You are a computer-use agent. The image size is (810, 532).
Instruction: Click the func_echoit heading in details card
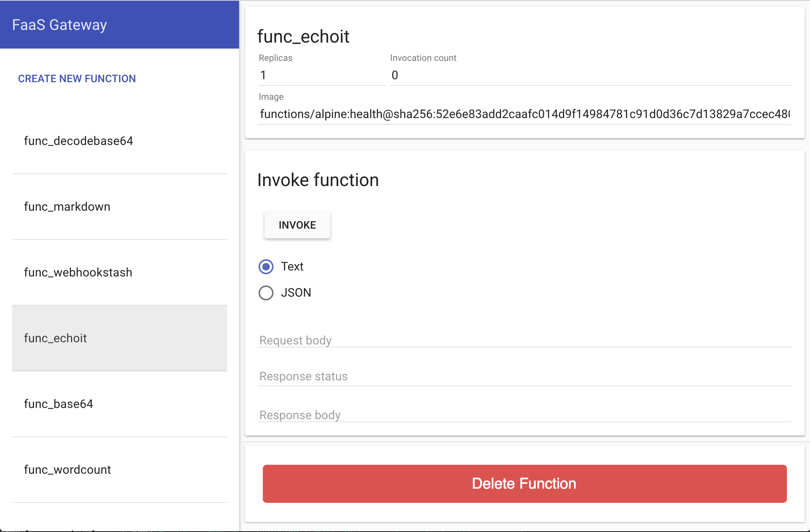[x=303, y=37]
